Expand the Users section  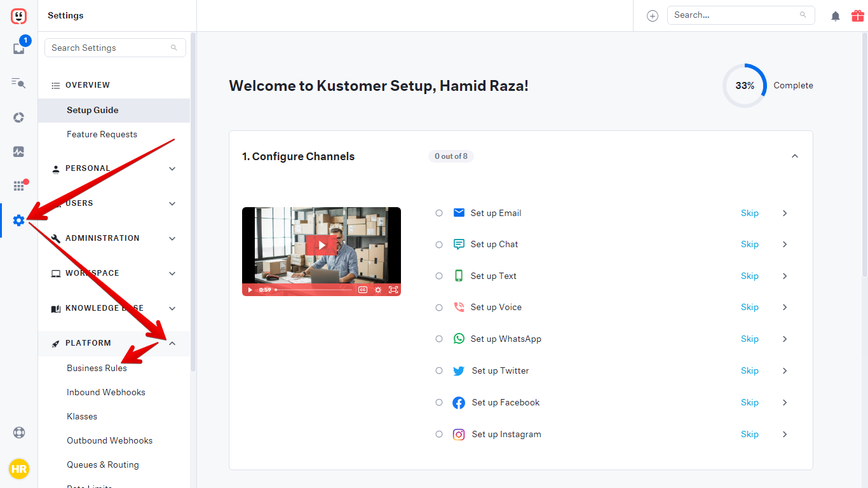tap(172, 203)
